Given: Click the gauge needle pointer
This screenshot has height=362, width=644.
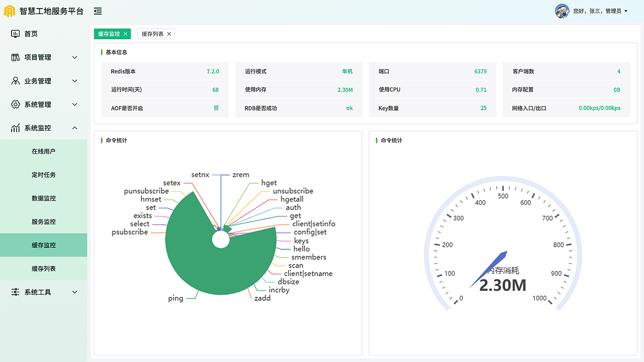Looking at the screenshot, I should tap(489, 269).
